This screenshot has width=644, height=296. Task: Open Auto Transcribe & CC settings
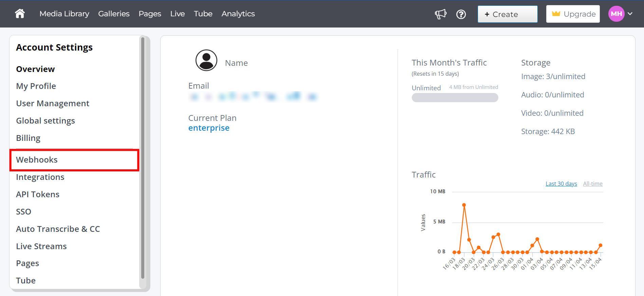(58, 229)
